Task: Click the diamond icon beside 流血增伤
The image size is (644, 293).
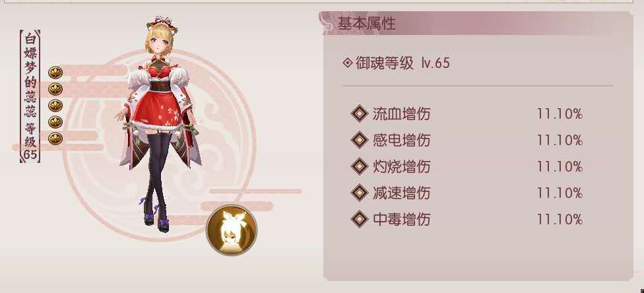Action: tap(360, 114)
